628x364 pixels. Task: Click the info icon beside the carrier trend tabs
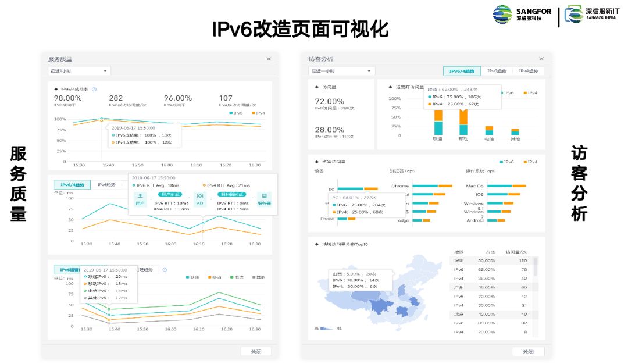165,270
